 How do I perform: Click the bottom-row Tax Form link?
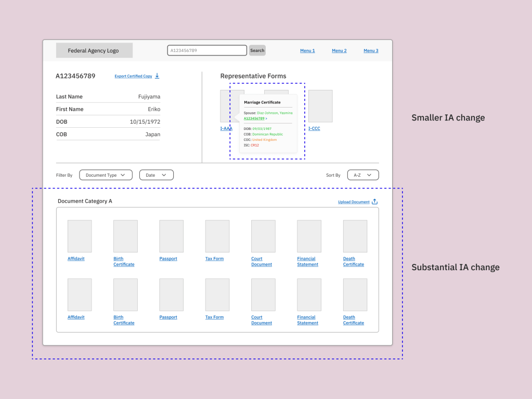pos(214,317)
